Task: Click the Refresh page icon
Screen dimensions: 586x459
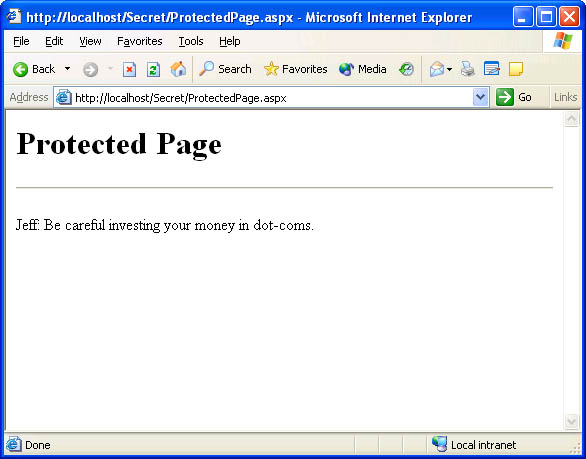Action: tap(153, 70)
